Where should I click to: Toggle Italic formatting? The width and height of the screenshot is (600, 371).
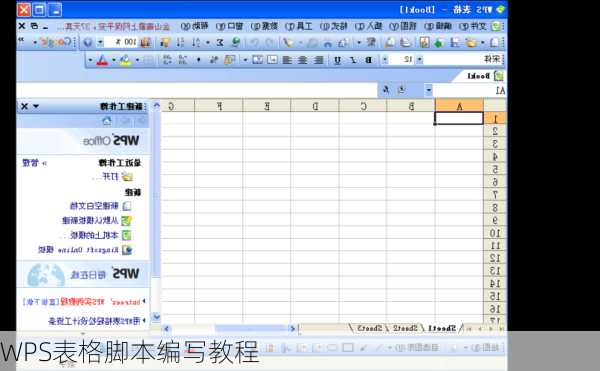pyautogui.click(x=353, y=60)
